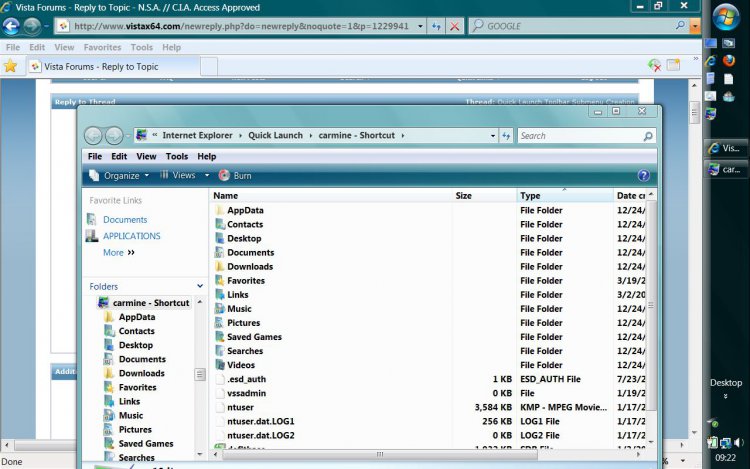Open Explorer address path dropdown
This screenshot has height=469, width=750.
pyautogui.click(x=493, y=136)
